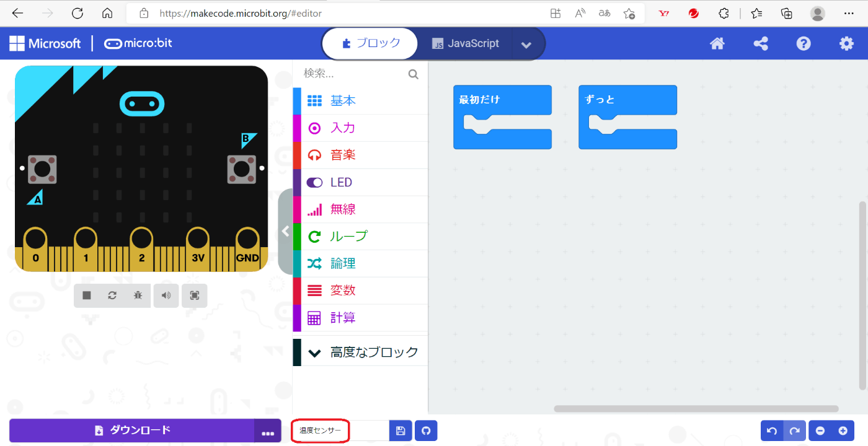Stop the simulator
Screen dimensions: 868x446
(87, 295)
